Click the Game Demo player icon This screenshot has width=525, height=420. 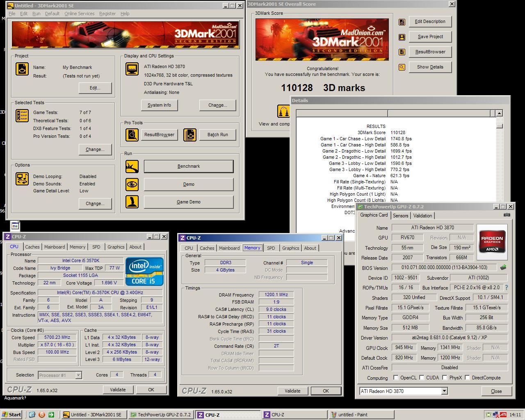click(x=132, y=202)
